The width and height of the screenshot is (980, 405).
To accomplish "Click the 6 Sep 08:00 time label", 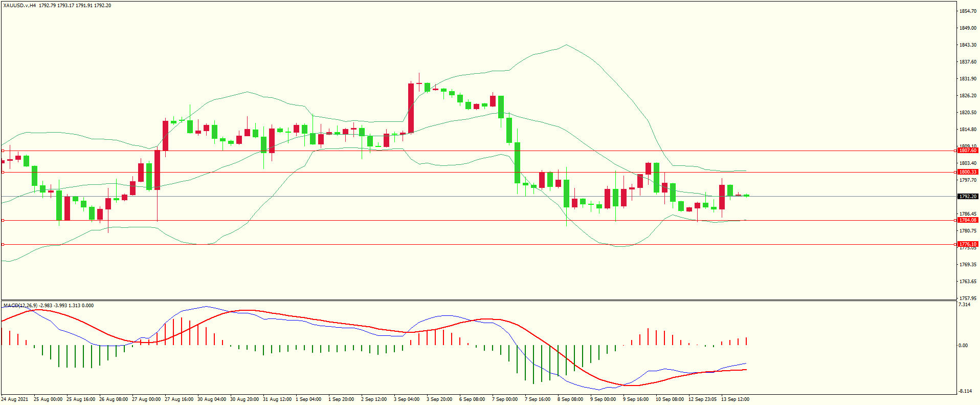I will pos(472,399).
